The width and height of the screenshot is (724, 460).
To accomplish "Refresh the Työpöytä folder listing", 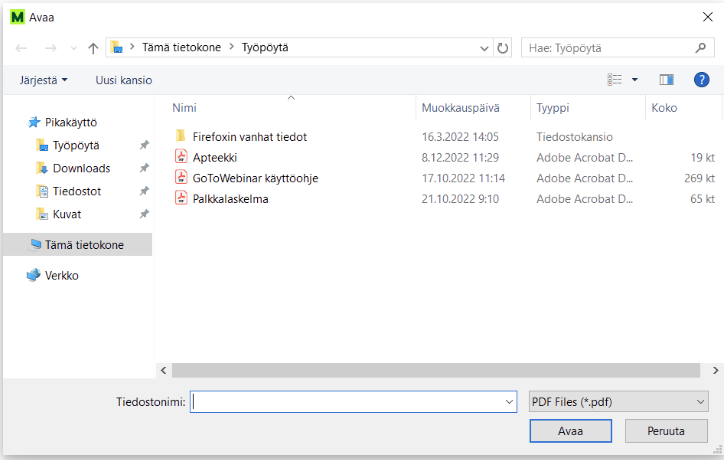I will (503, 48).
